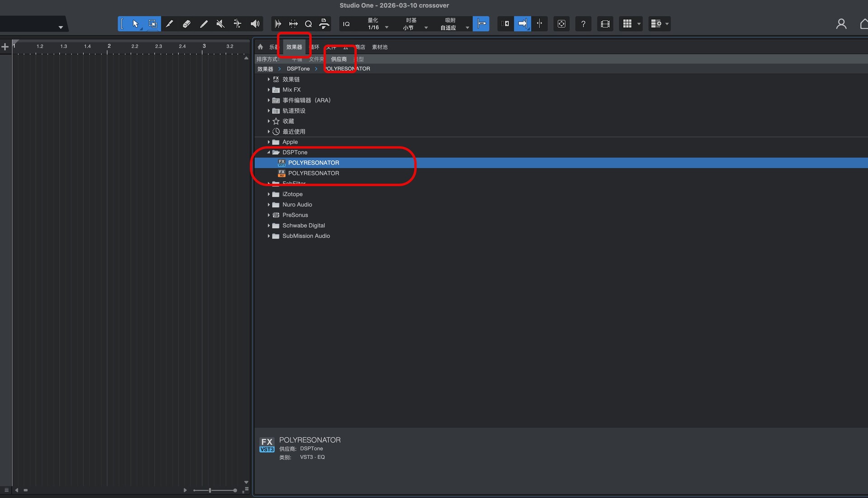The width and height of the screenshot is (868, 498).
Task: Select the Arrow tool
Action: [136, 24]
